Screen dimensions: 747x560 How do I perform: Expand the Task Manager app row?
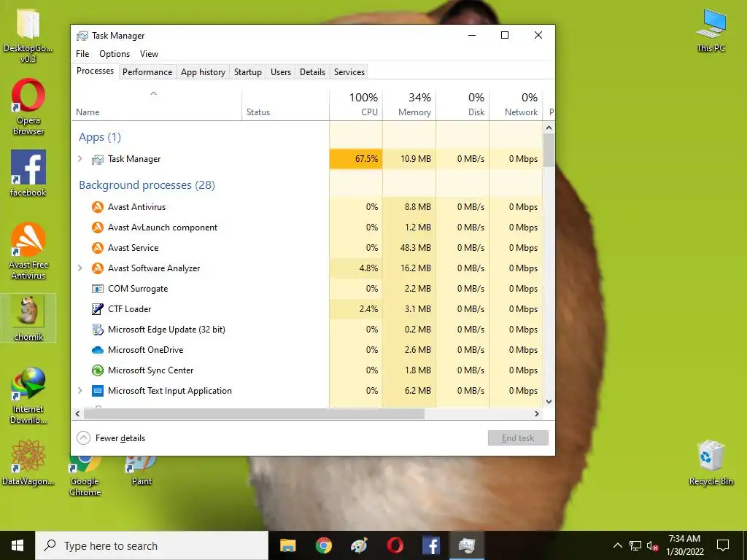tap(80, 158)
